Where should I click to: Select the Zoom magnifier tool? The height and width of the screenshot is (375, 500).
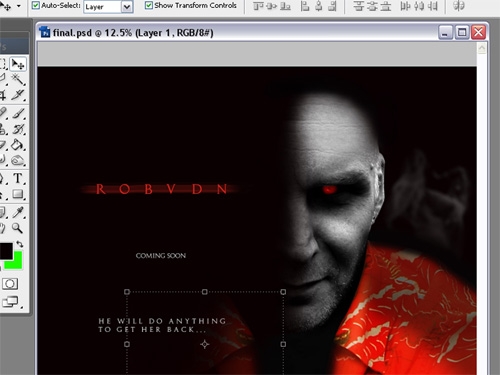pyautogui.click(x=18, y=228)
